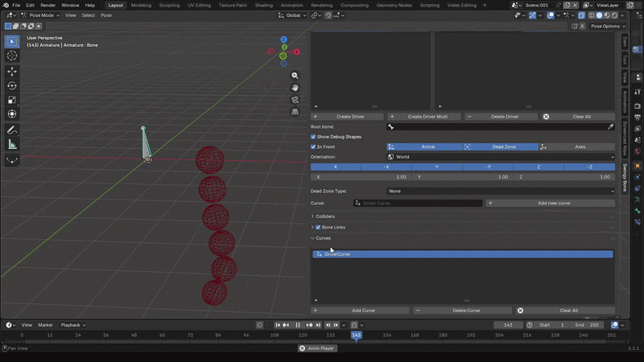Click the Create Driver button
Viewport: 644px width, 362px height.
click(x=347, y=117)
